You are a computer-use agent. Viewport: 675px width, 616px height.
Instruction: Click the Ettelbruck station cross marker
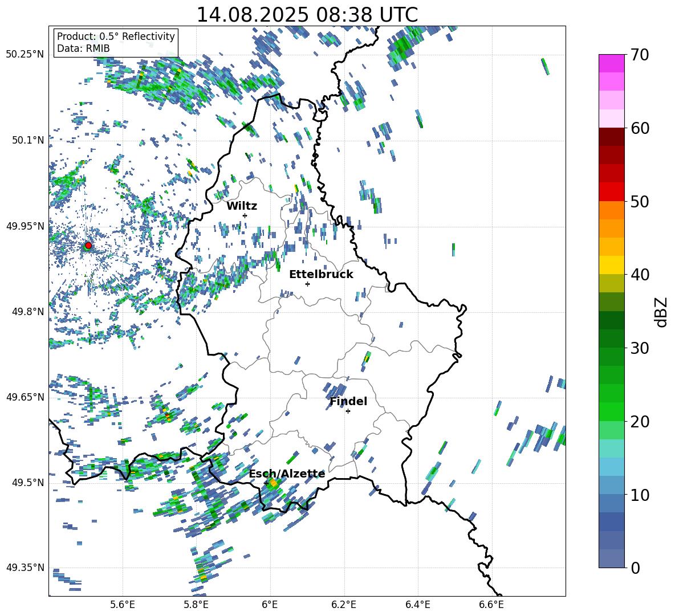(307, 284)
